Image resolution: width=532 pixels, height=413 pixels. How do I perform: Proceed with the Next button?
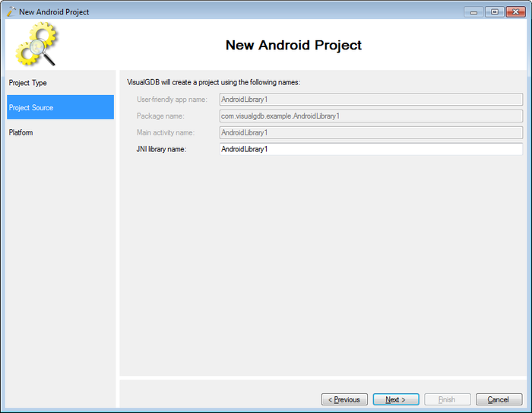click(396, 399)
